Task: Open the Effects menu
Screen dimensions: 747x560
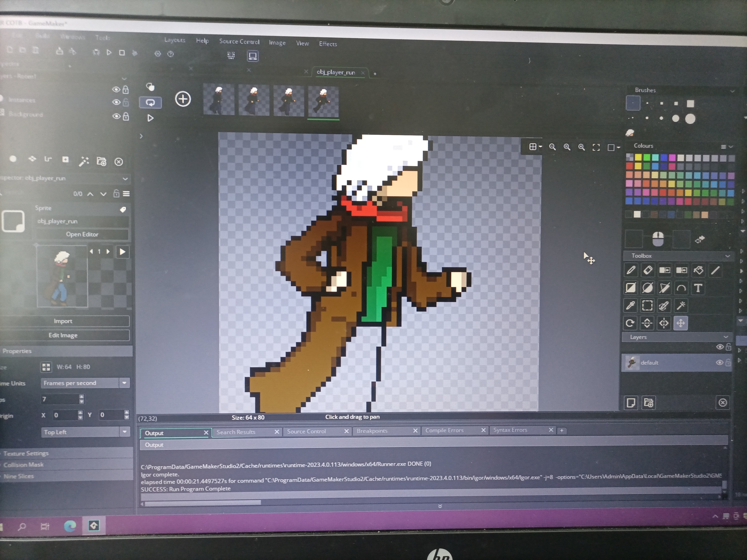Action: point(328,44)
